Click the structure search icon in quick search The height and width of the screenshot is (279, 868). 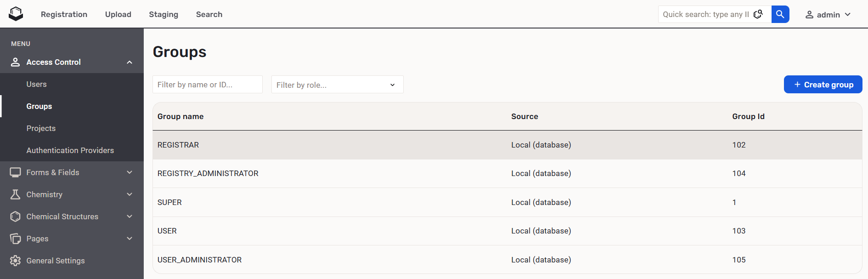coord(758,14)
